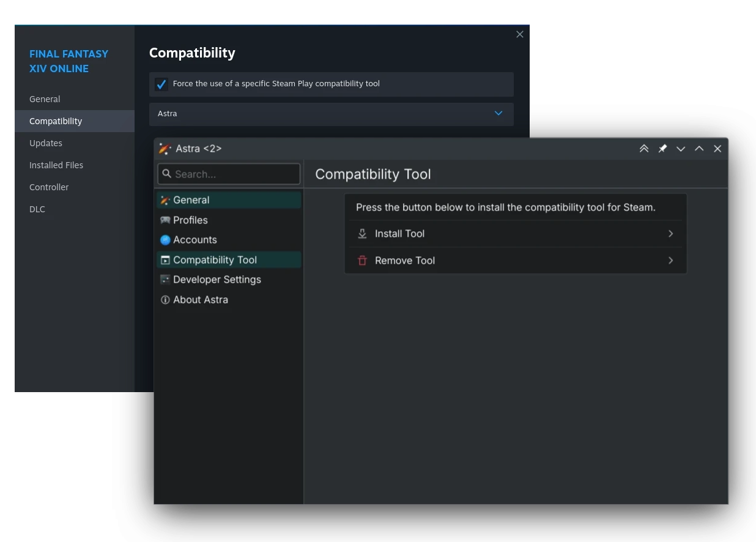Expand Remove Tool chevron arrow
Image resolution: width=756 pixels, height=542 pixels.
tap(671, 261)
